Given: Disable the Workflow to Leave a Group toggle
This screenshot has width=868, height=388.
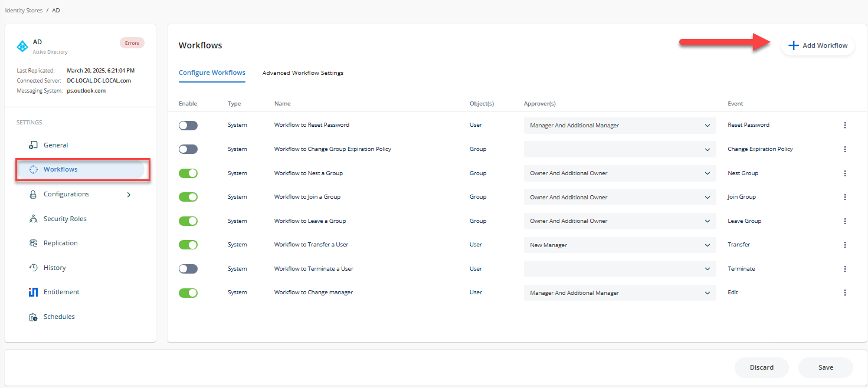Looking at the screenshot, I should pyautogui.click(x=188, y=221).
